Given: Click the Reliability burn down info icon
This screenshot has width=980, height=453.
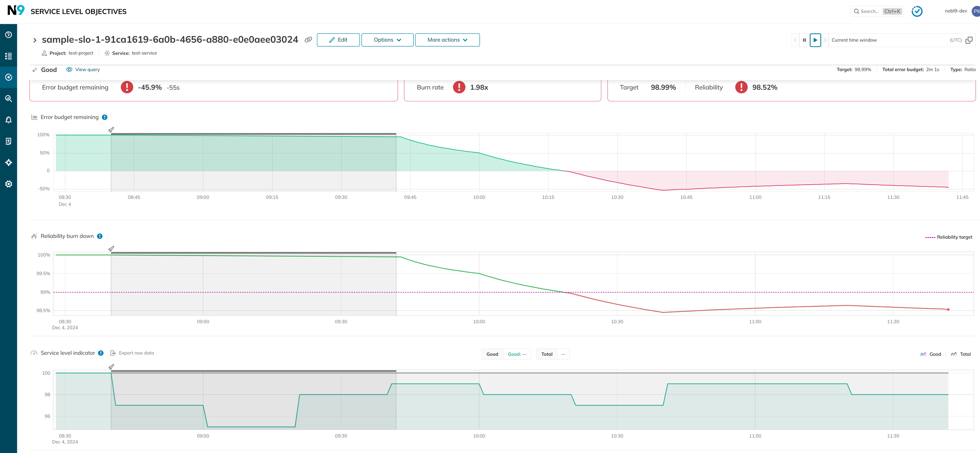Looking at the screenshot, I should [x=100, y=236].
